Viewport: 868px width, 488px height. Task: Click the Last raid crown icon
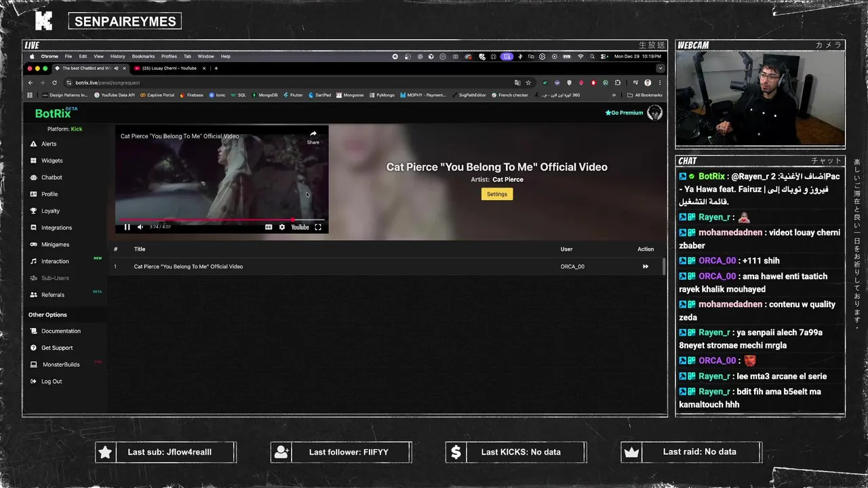coord(631,452)
